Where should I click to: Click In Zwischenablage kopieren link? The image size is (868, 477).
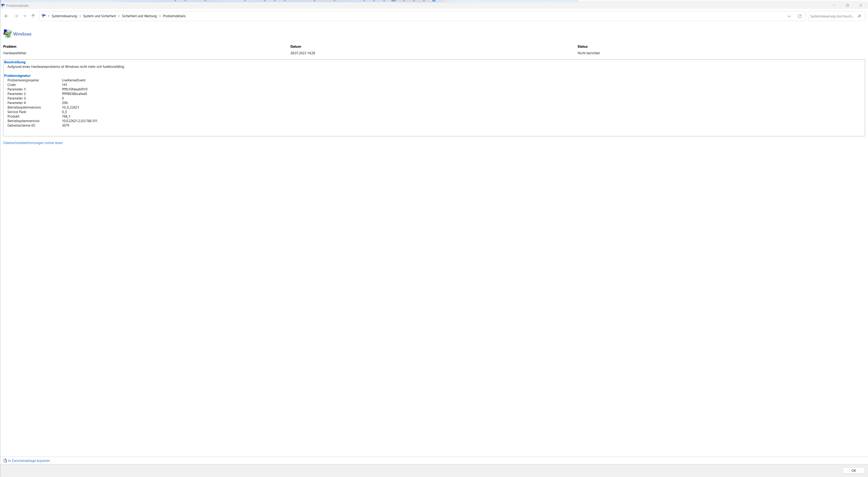[x=29, y=460]
